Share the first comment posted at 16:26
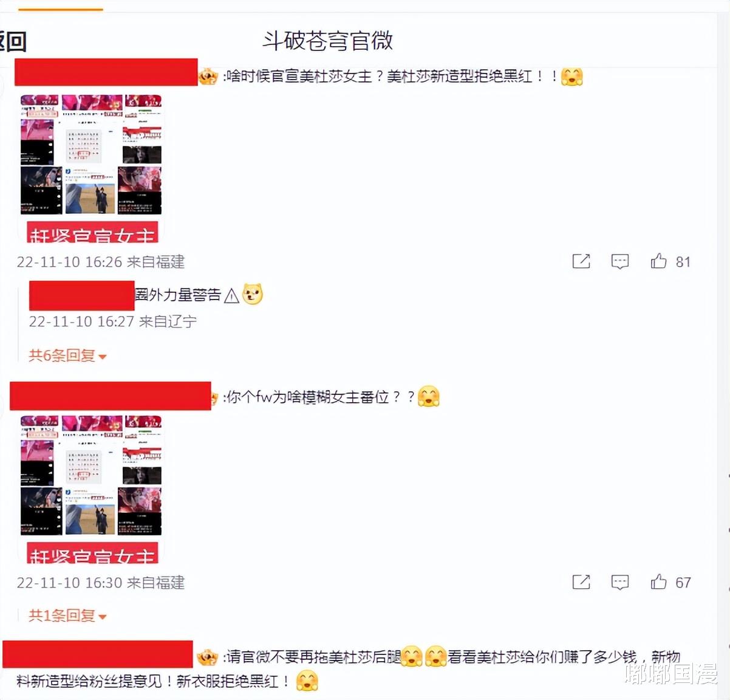The height and width of the screenshot is (700, 730). click(x=581, y=261)
